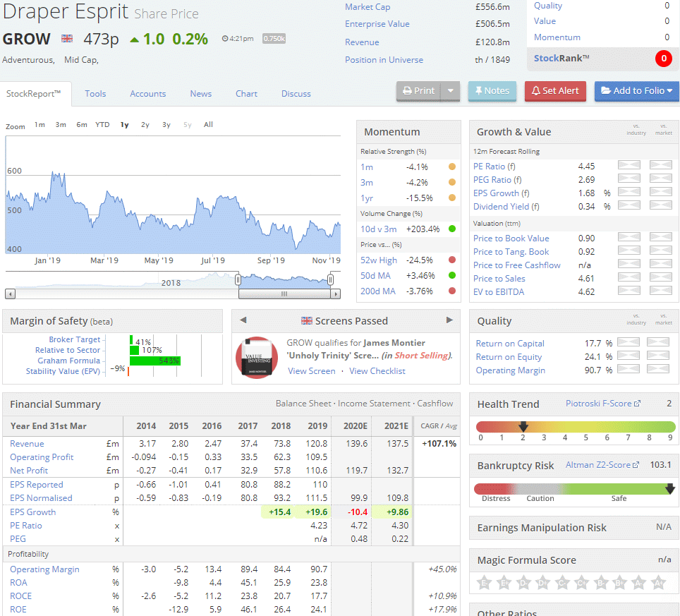Set chart zoom to YTD

[x=102, y=124]
